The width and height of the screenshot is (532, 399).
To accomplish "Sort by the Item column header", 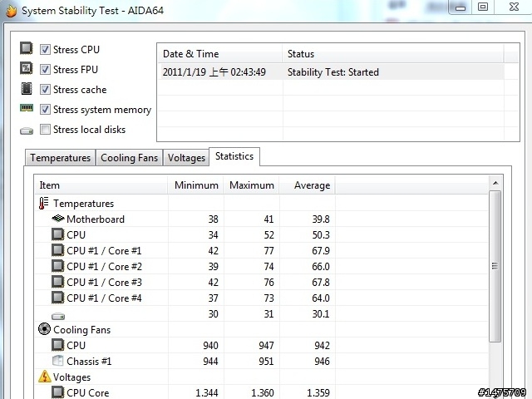I will click(x=101, y=185).
